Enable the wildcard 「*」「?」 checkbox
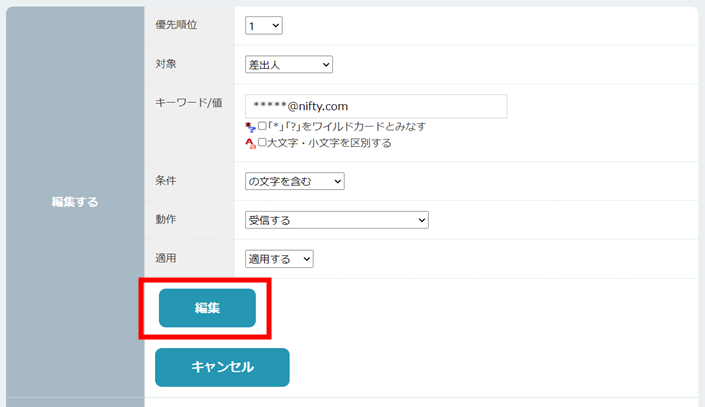 coord(262,127)
